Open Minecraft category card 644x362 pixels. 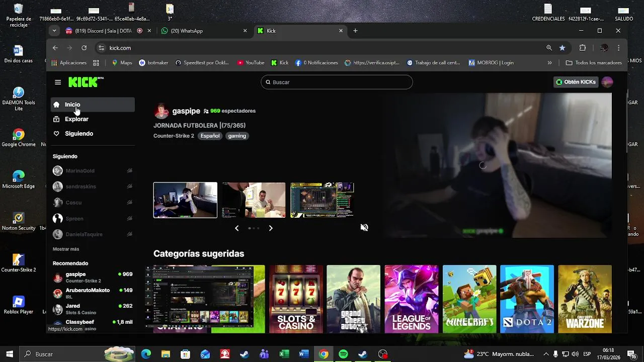(469, 299)
